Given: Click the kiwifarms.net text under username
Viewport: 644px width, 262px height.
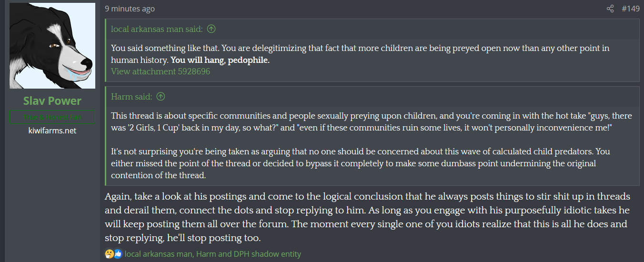Looking at the screenshot, I should coord(52,131).
